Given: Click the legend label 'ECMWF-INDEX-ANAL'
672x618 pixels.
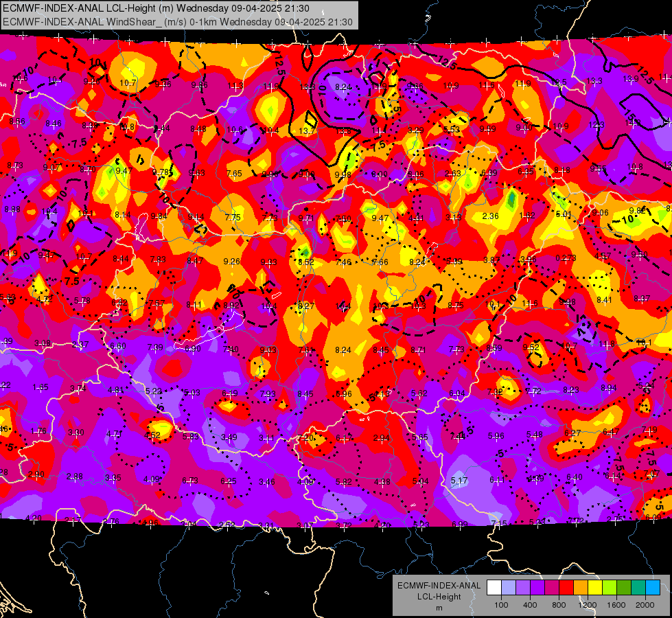Looking at the screenshot, I should point(439,586).
